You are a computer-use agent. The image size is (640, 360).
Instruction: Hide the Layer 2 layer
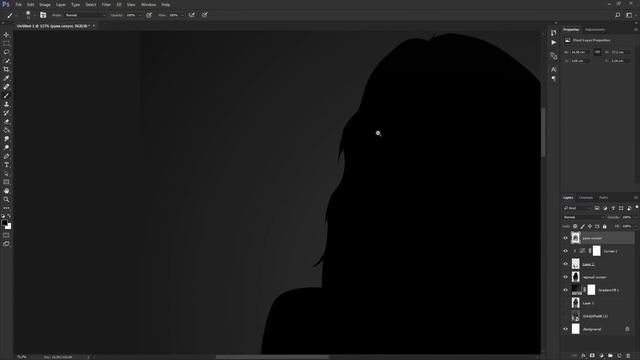(x=565, y=264)
